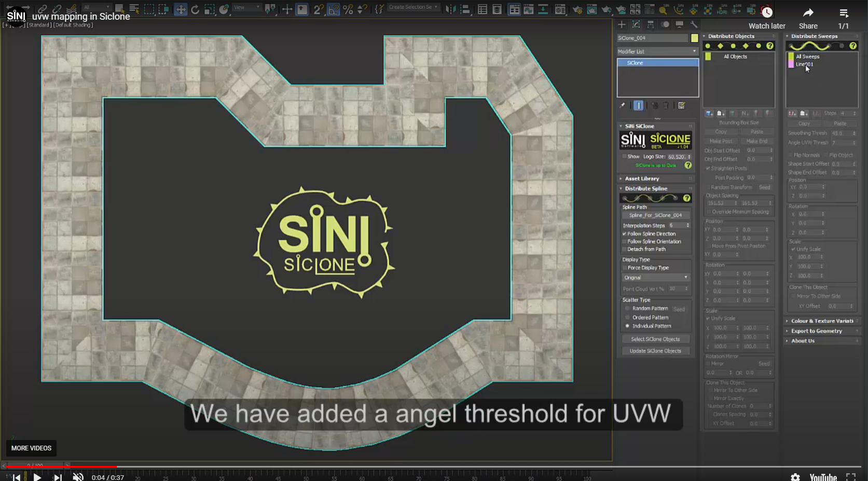Toggle the Percent Snap toolbar icon
The height and width of the screenshot is (481, 868).
pyautogui.click(x=348, y=9)
